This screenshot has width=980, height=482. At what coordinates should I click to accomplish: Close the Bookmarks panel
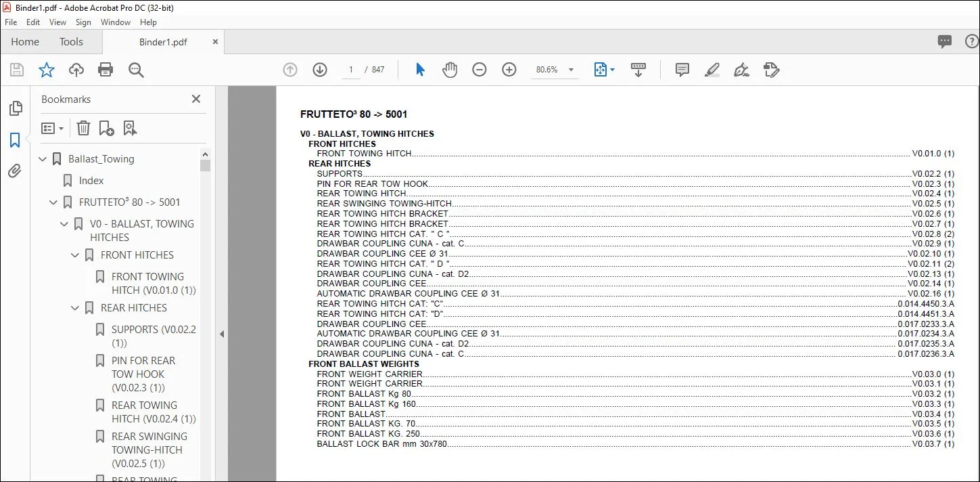196,99
